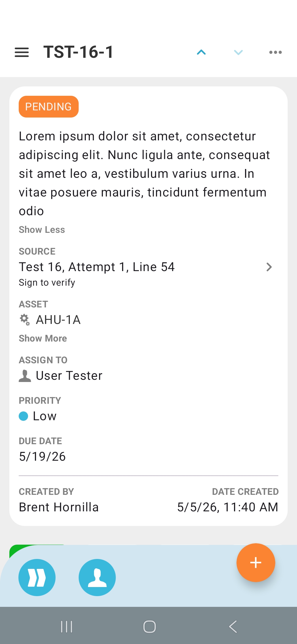This screenshot has width=297, height=644.
Task: Edit the due date 5/19/26
Action: click(42, 457)
